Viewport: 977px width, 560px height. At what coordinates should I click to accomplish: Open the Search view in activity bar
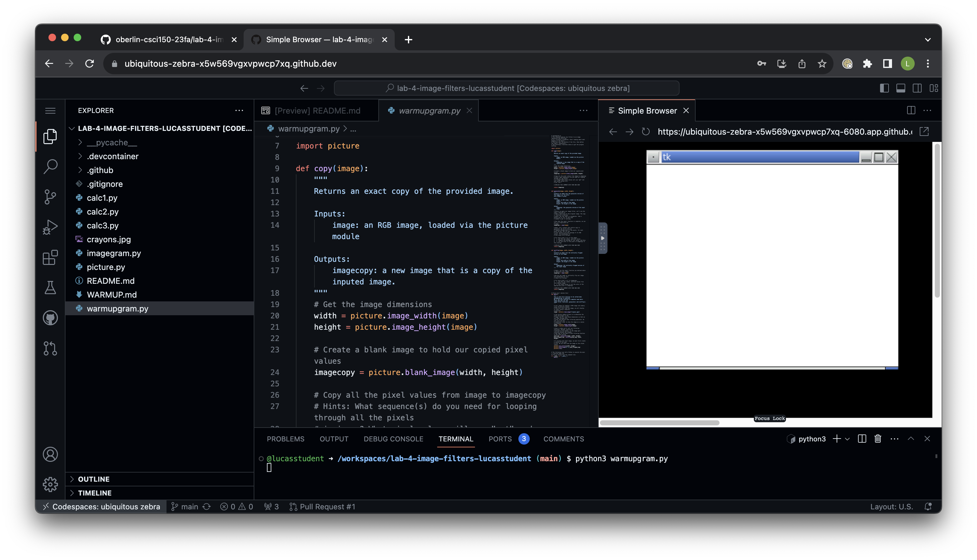tap(50, 166)
